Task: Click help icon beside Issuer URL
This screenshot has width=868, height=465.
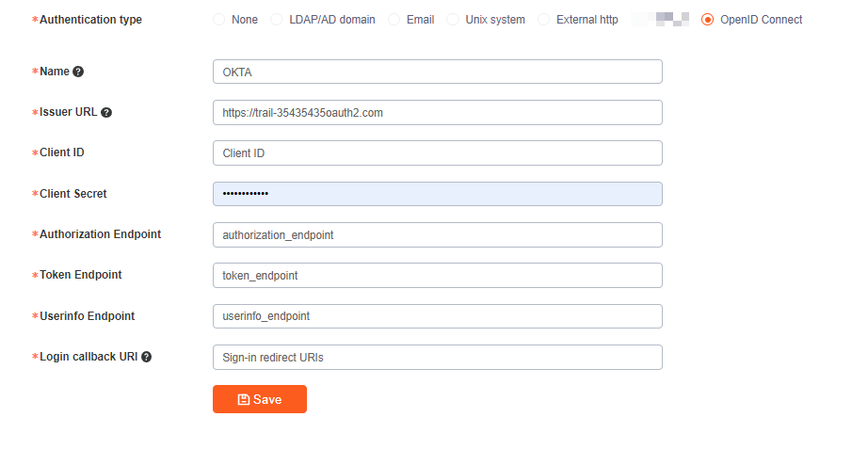Action: [106, 112]
